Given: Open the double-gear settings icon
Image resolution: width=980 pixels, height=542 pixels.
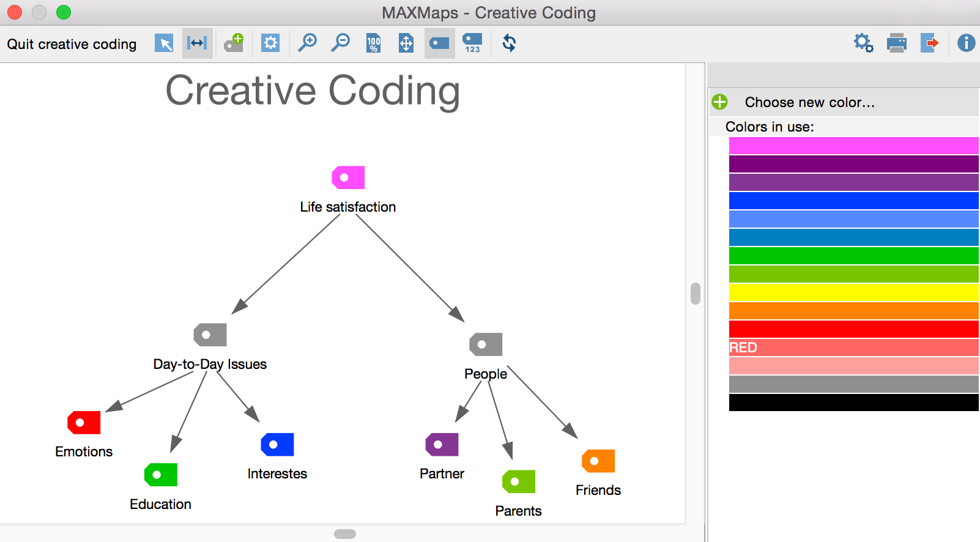Looking at the screenshot, I should [x=863, y=43].
